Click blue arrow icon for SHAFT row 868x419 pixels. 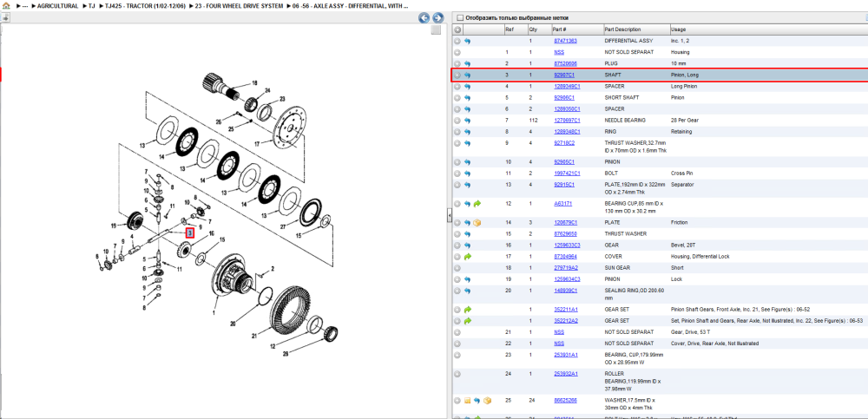pyautogui.click(x=467, y=75)
